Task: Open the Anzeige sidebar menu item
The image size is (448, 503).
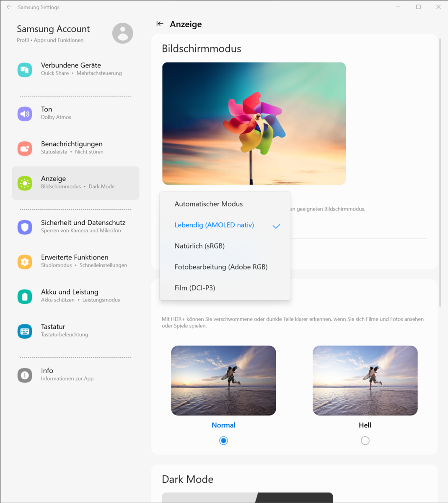Action: pos(75,183)
